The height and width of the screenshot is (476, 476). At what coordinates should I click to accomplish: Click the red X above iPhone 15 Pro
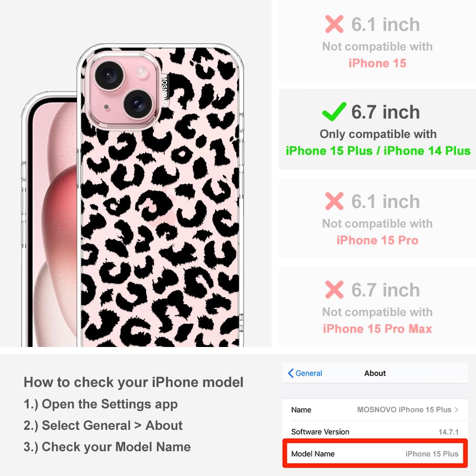(334, 201)
